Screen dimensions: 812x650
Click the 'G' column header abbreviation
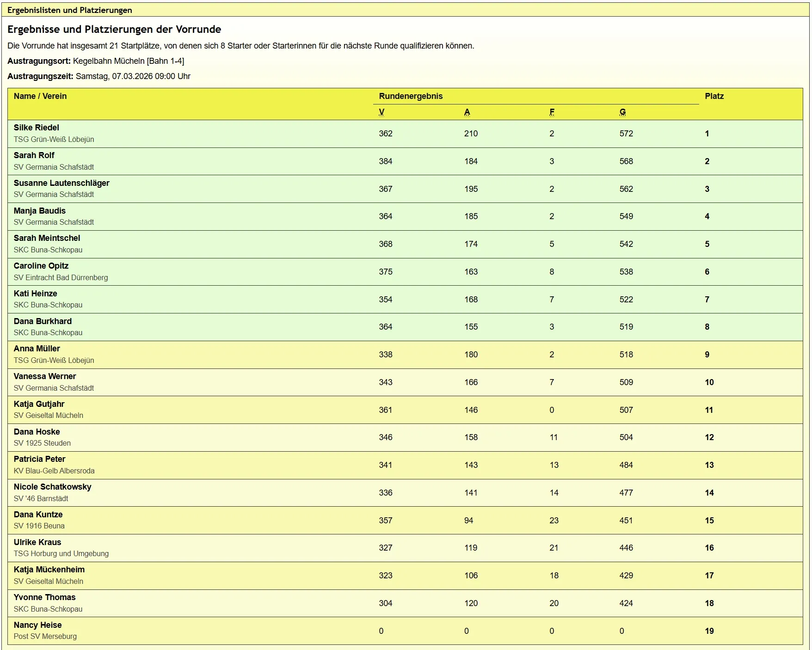(x=622, y=112)
